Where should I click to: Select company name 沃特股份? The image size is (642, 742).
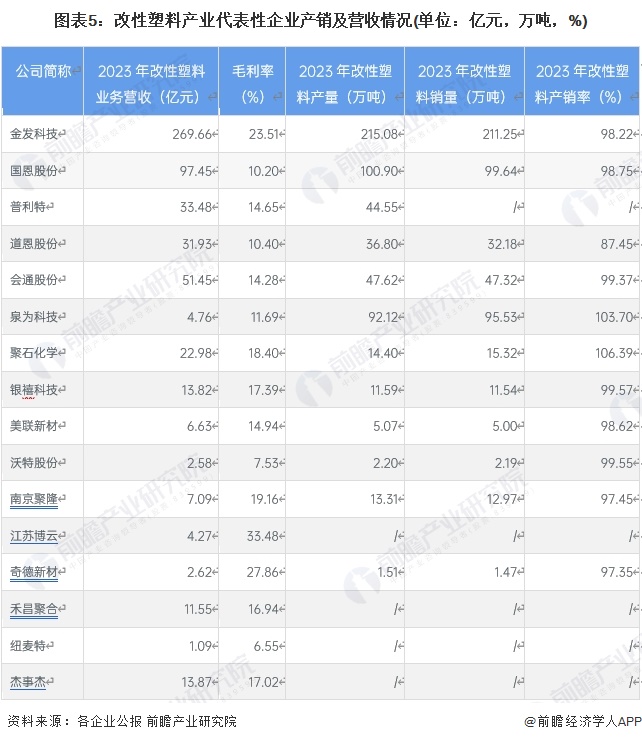[x=34, y=463]
